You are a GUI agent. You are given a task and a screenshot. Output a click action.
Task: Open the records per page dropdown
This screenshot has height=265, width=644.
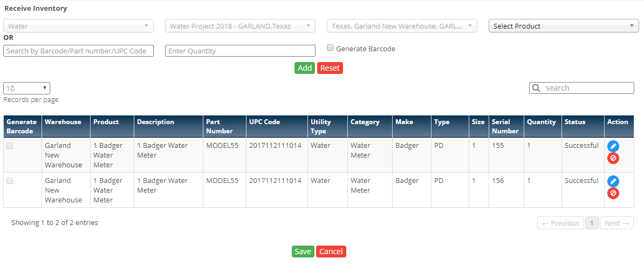click(x=26, y=88)
